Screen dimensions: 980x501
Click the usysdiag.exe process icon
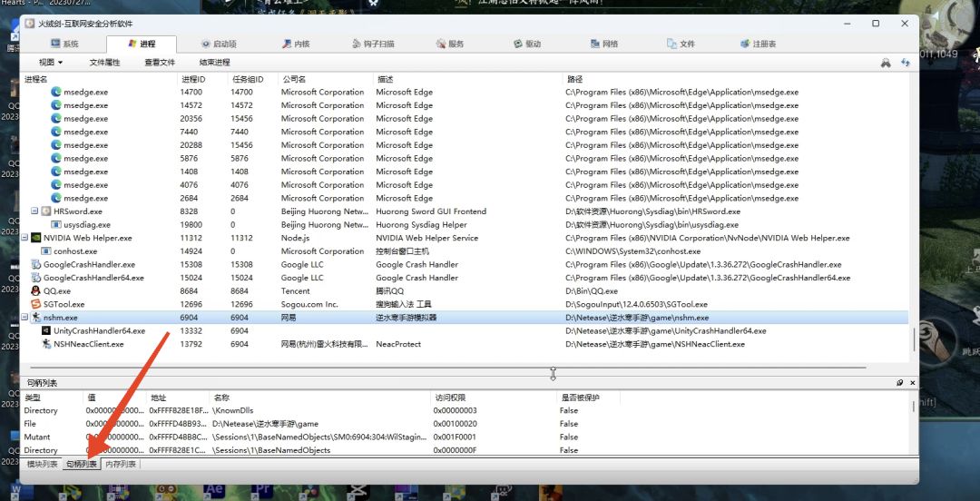[56, 224]
